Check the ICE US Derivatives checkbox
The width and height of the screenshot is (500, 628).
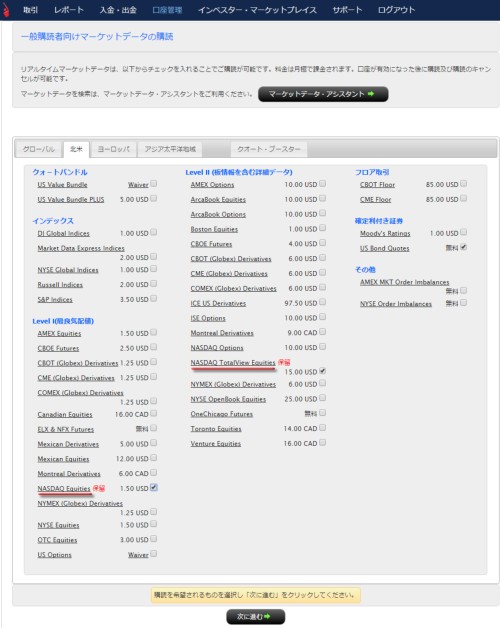323,302
